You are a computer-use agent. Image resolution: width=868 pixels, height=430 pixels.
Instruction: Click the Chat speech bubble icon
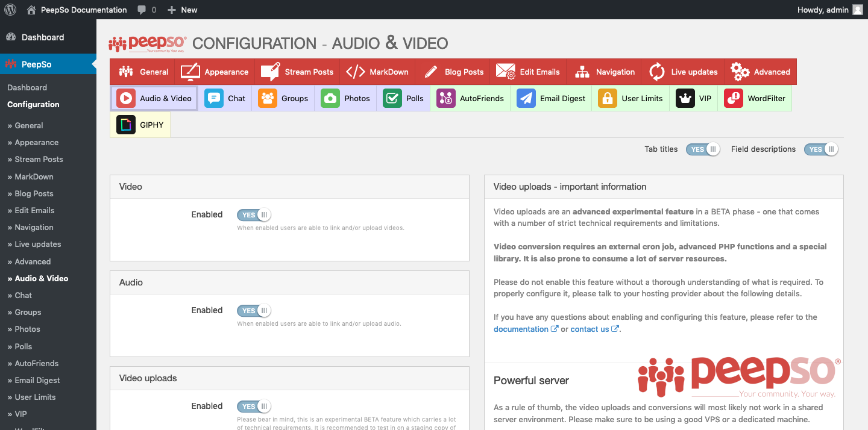click(x=214, y=98)
